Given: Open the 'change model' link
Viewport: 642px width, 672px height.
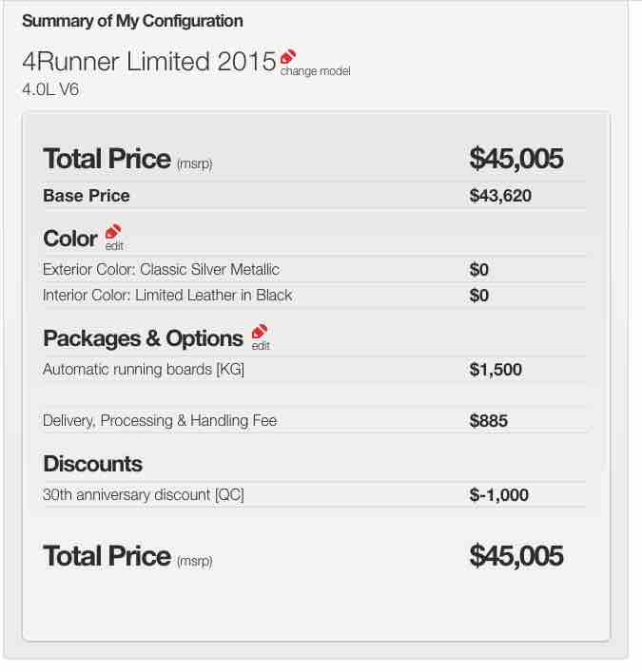Looking at the screenshot, I should pyautogui.click(x=315, y=71).
